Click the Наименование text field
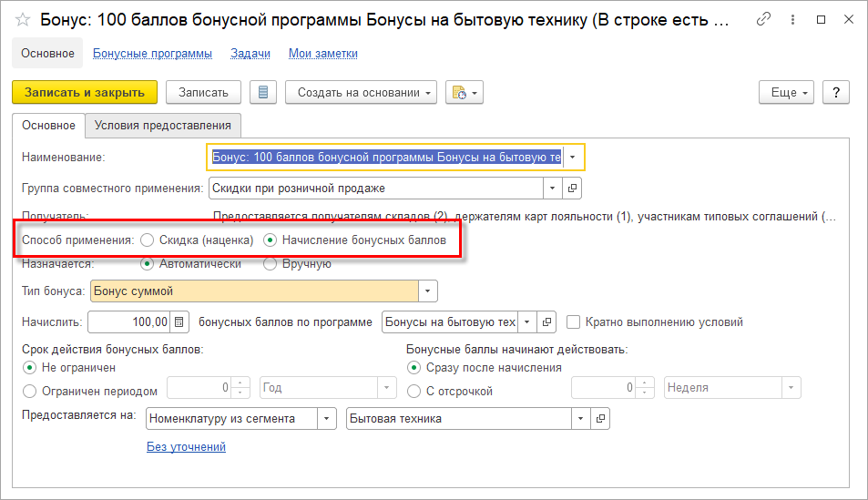868x500 pixels. tap(386, 158)
